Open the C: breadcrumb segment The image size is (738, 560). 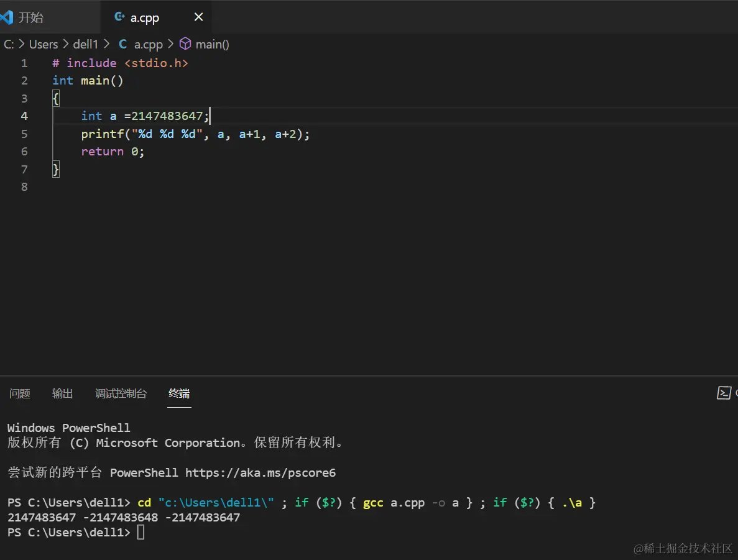pos(9,44)
